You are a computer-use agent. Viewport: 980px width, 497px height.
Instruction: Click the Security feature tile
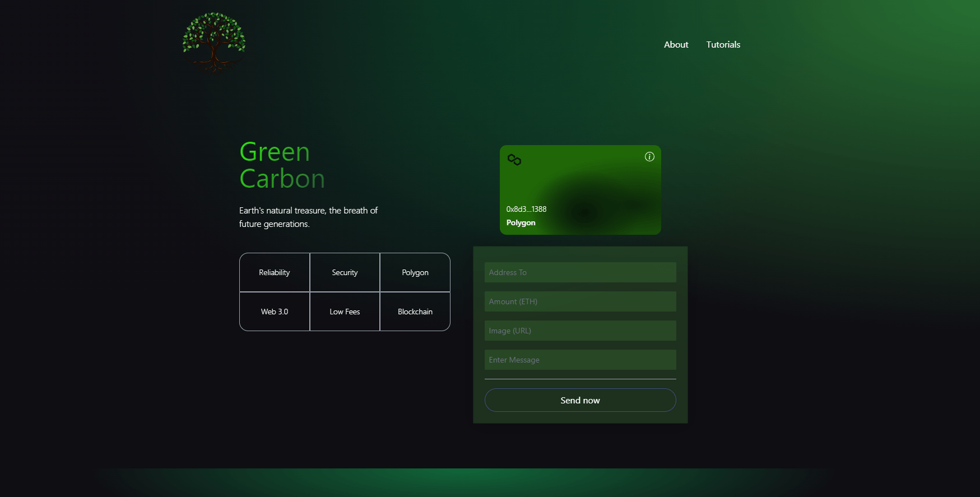coord(345,272)
